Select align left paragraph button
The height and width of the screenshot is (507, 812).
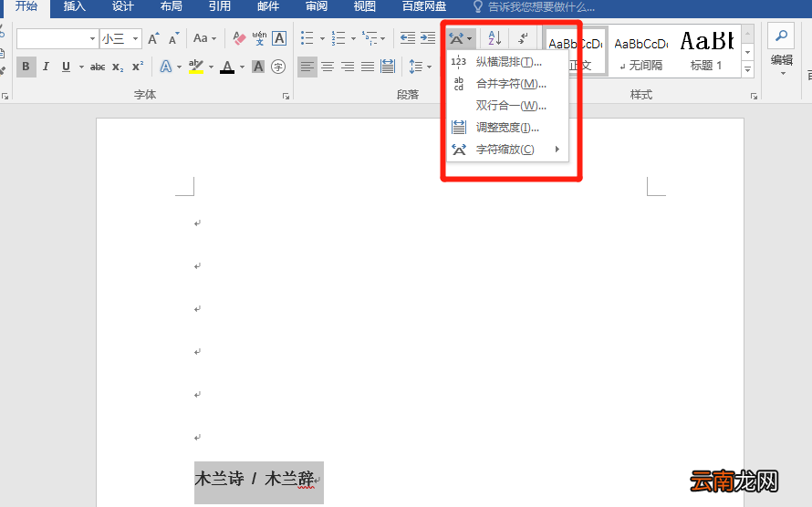pos(307,67)
